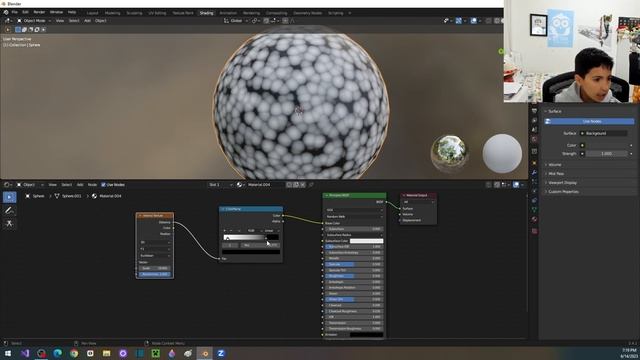
Task: Click the Voronoi Scale value field
Action: (x=155, y=269)
